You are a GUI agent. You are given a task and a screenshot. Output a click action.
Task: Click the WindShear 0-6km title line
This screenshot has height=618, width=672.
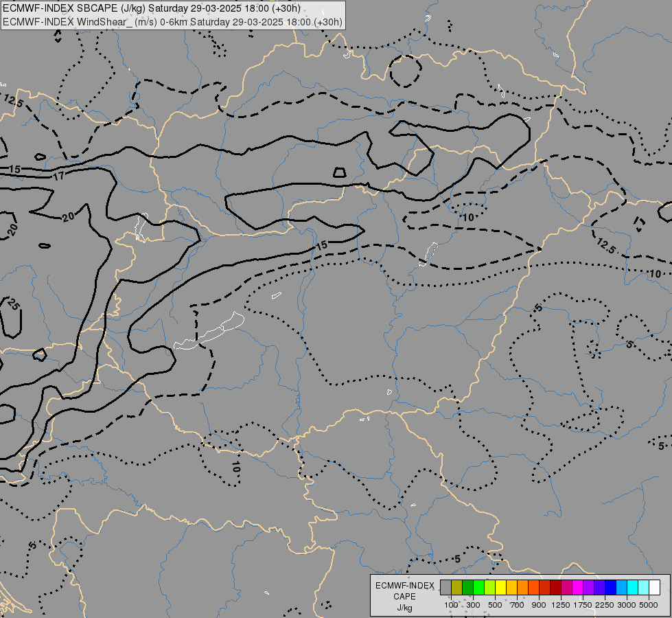[x=173, y=21]
